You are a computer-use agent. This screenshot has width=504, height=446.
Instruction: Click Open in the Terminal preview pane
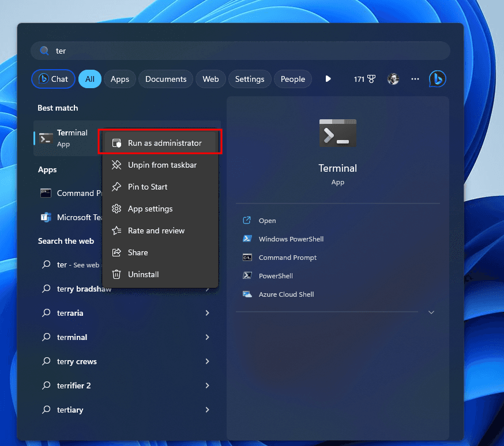[337, 221]
